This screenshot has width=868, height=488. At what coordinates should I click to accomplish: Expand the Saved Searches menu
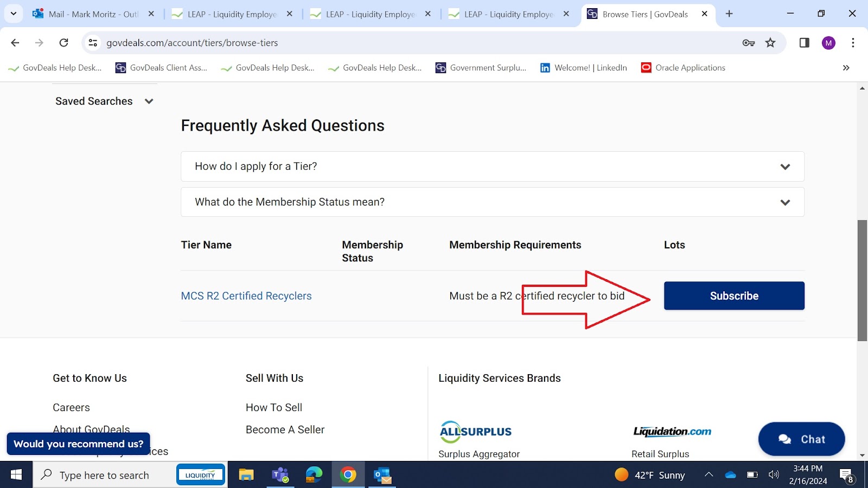coord(104,101)
